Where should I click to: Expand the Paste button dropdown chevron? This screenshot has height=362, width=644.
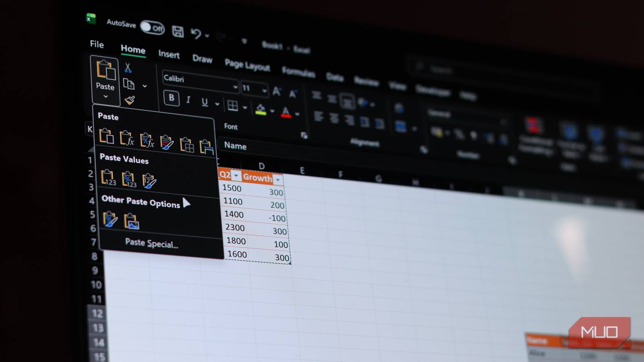tap(105, 97)
